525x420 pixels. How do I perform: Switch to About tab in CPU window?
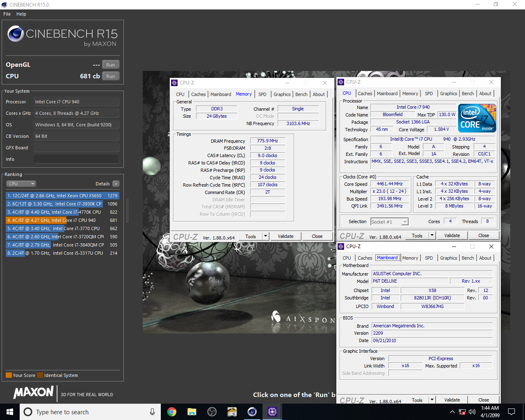[485, 94]
